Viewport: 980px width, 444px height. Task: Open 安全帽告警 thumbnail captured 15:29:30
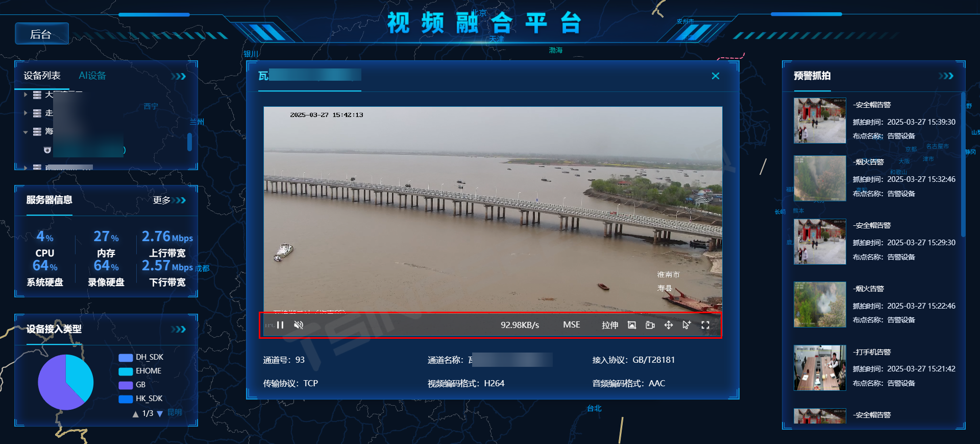(820, 242)
